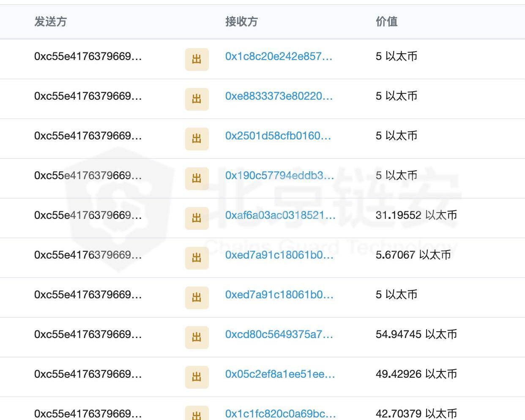
Task: Open the 0xcd80c5649375a7 receiver link
Action: (279, 334)
